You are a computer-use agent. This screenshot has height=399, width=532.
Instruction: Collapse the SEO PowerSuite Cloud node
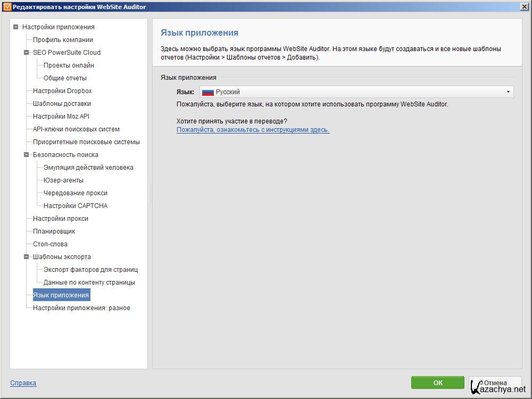[26, 53]
